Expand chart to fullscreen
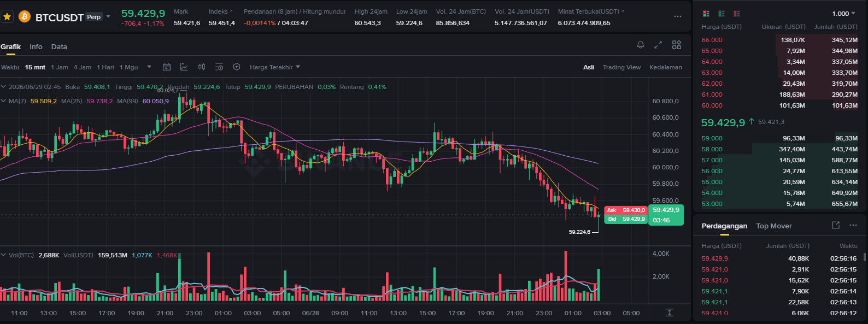Viewport: 868px width, 324px height. (658, 45)
